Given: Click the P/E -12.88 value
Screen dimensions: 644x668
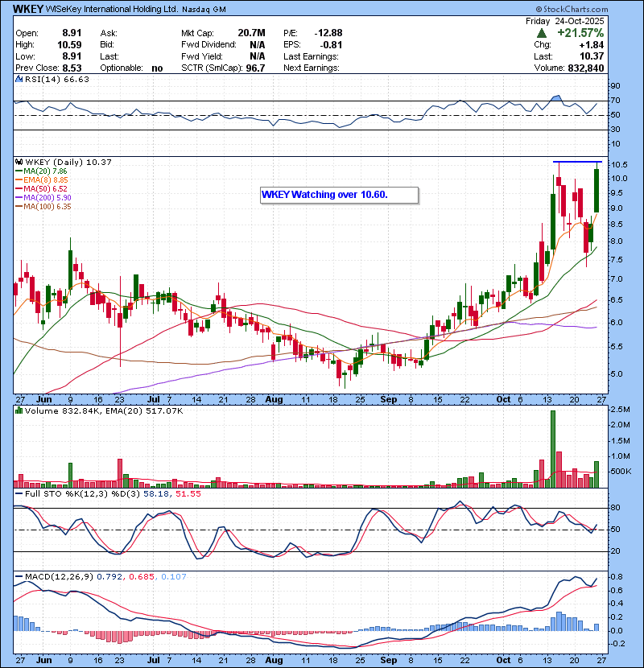Looking at the screenshot, I should click(x=328, y=33).
